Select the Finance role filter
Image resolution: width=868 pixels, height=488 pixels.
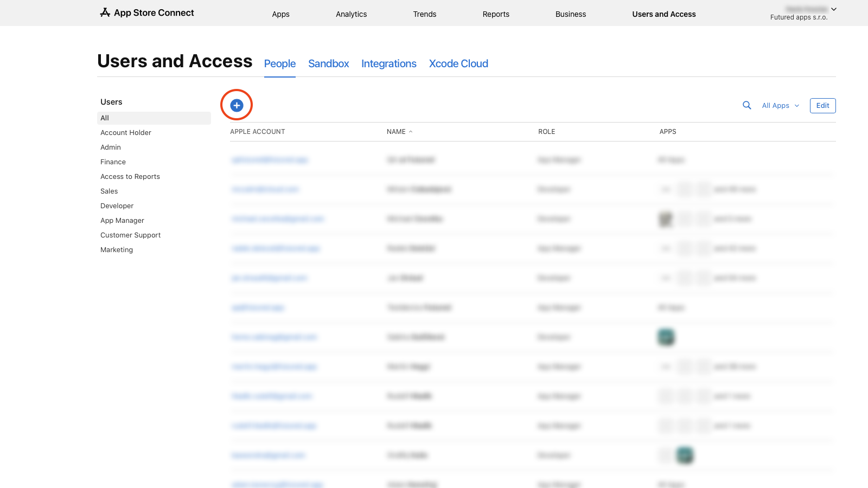click(x=113, y=162)
